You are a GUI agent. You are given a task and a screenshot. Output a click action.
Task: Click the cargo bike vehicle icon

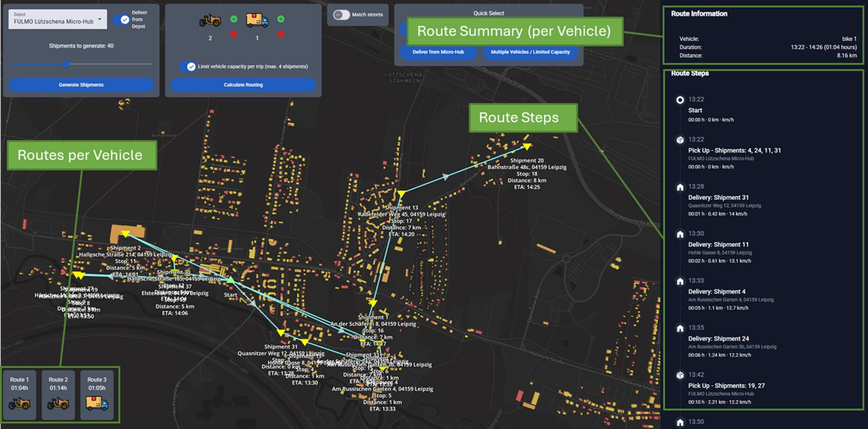tap(210, 20)
